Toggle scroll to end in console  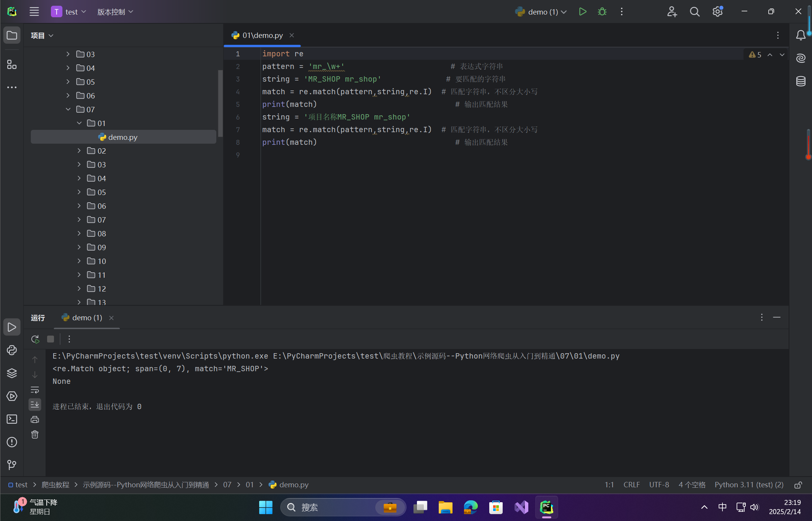35,404
